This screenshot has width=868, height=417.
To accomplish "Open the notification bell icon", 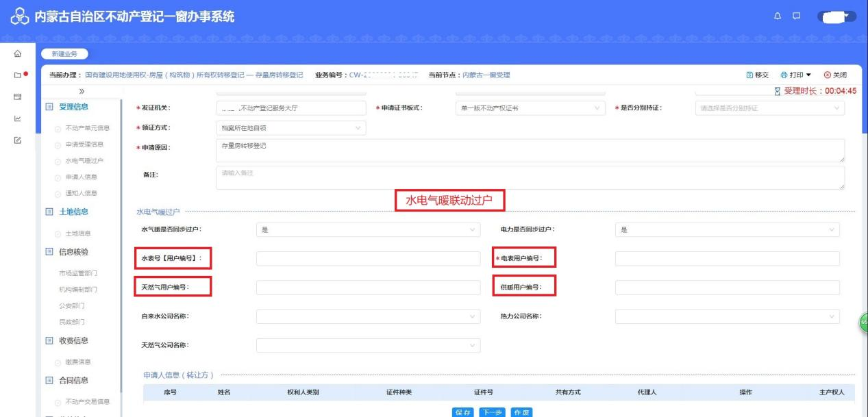I will (x=778, y=16).
